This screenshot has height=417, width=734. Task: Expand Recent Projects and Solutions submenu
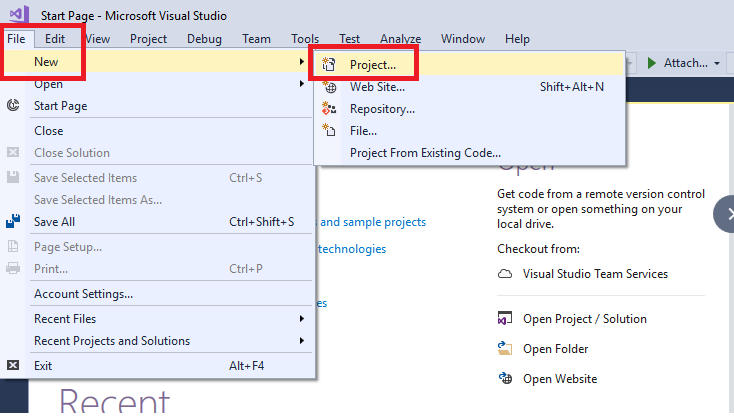tap(301, 341)
